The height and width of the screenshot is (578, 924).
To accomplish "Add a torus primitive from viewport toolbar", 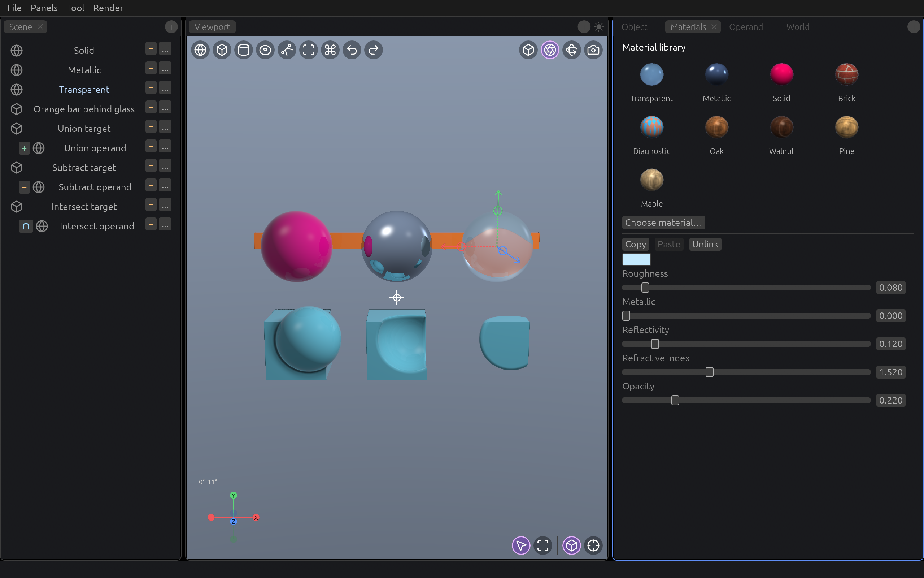I will pyautogui.click(x=265, y=50).
